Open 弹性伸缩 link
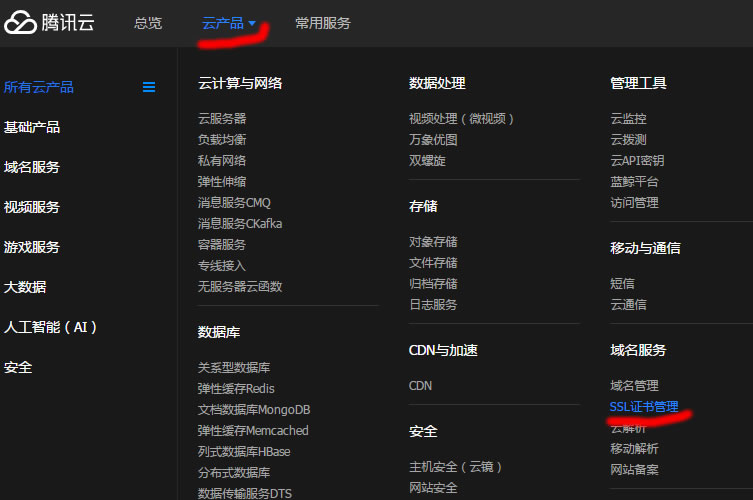The image size is (753, 500). pyautogui.click(x=222, y=182)
